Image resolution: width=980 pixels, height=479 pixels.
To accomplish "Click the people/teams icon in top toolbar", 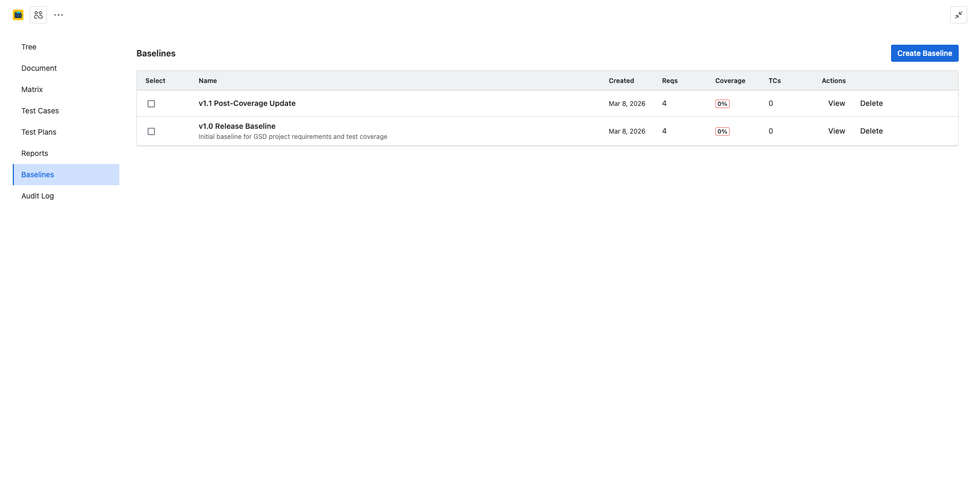I will click(x=38, y=14).
